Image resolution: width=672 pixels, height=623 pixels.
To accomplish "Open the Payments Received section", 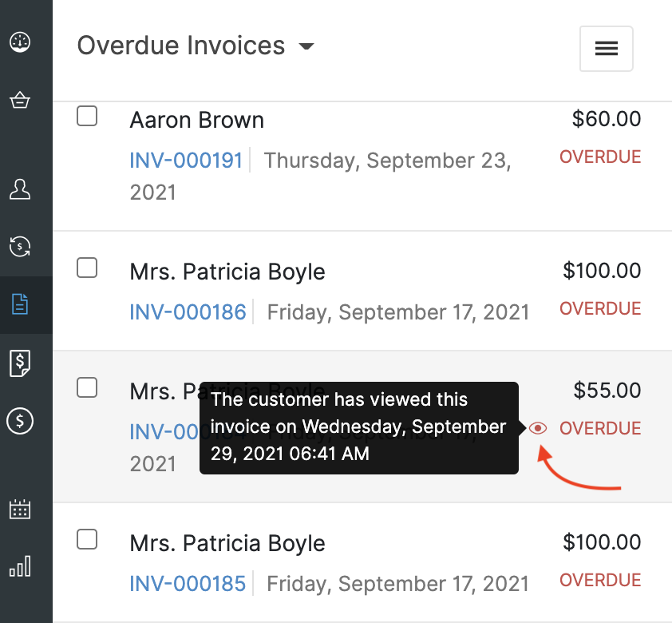I will [19, 363].
